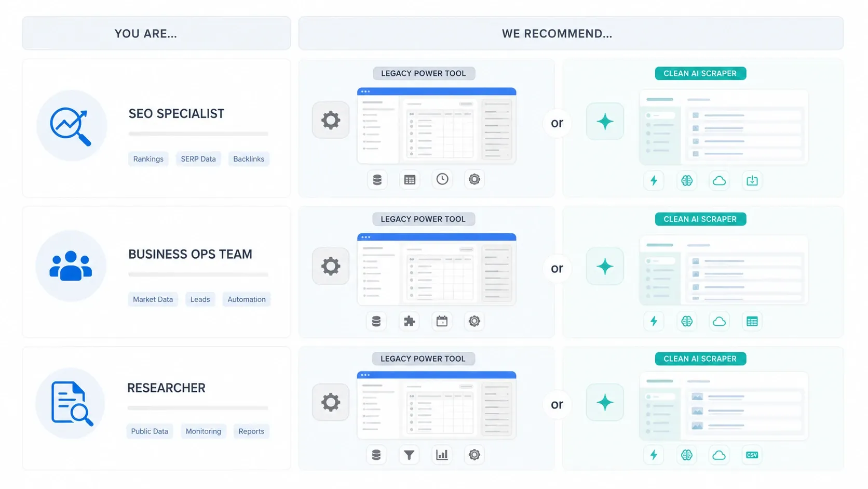Click cloud icon under SEO AI scraper

pyautogui.click(x=719, y=181)
